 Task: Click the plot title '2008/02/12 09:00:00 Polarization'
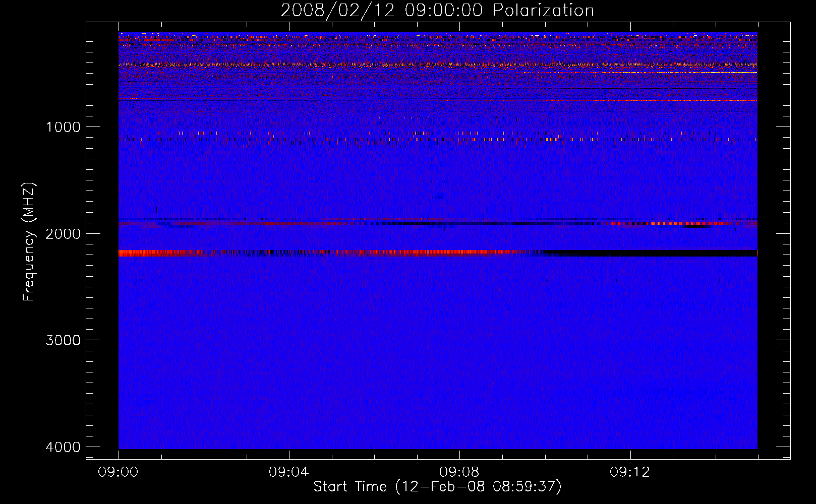[x=437, y=11]
